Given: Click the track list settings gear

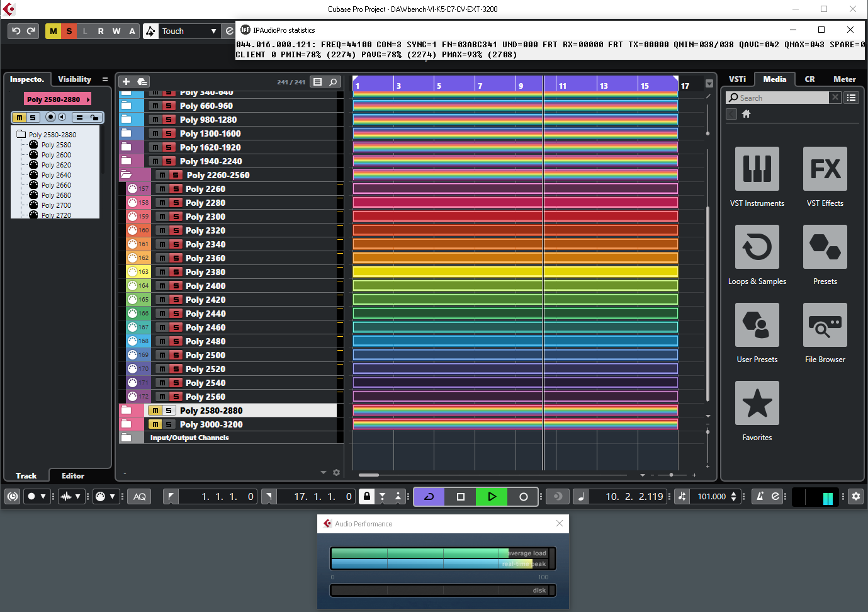Looking at the screenshot, I should pyautogui.click(x=336, y=472).
